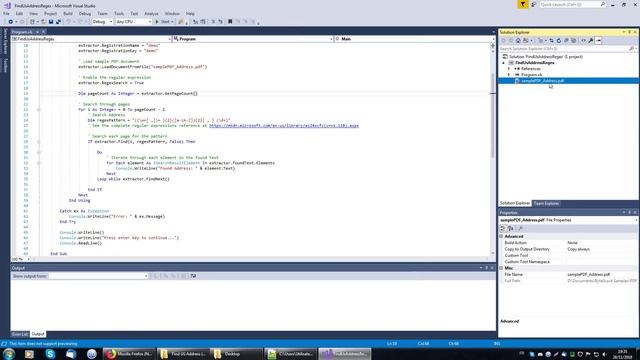The width and height of the screenshot is (640, 360).
Task: Open the Main member navigation dropdown
Action: tap(415, 39)
